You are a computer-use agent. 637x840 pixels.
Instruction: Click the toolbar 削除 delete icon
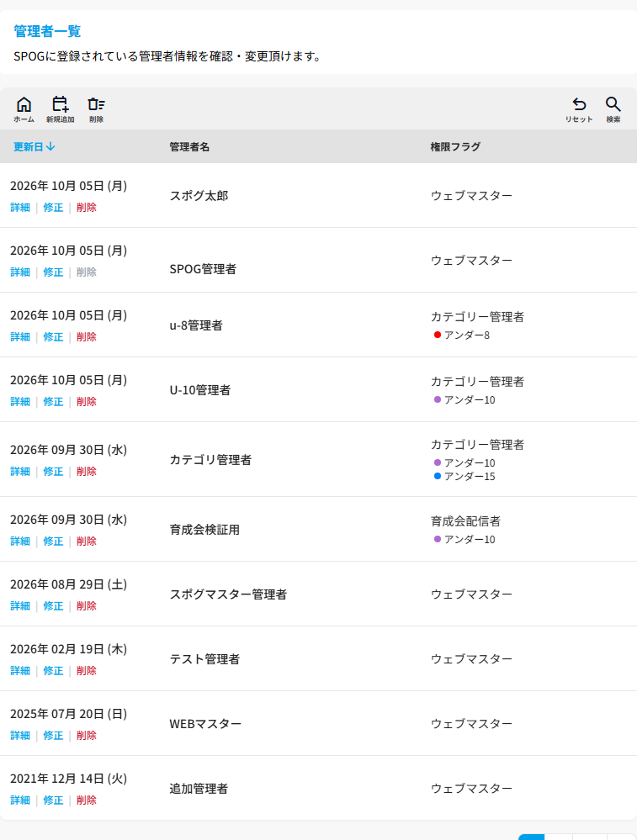pyautogui.click(x=97, y=110)
